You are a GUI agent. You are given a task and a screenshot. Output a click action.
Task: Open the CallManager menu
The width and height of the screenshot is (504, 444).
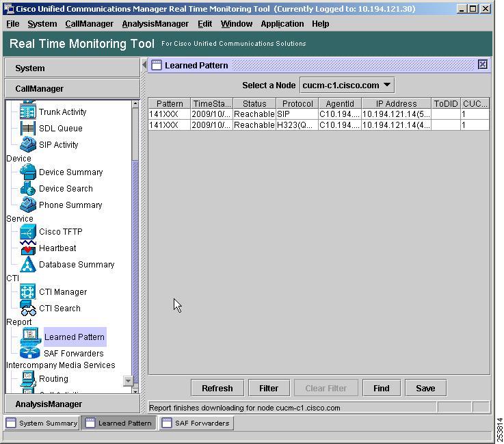[89, 24]
